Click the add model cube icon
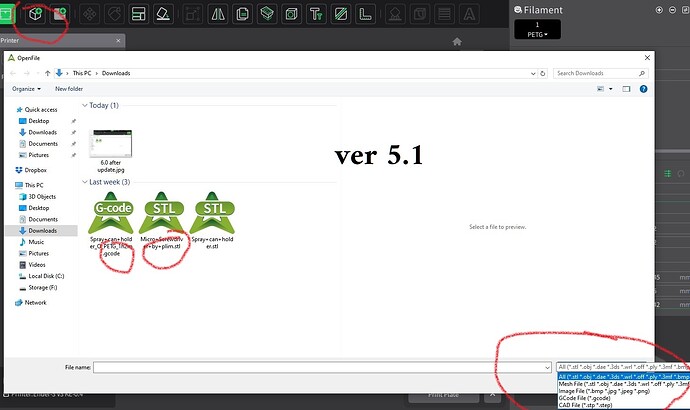Screen dimensions: 690x410 pos(35,14)
